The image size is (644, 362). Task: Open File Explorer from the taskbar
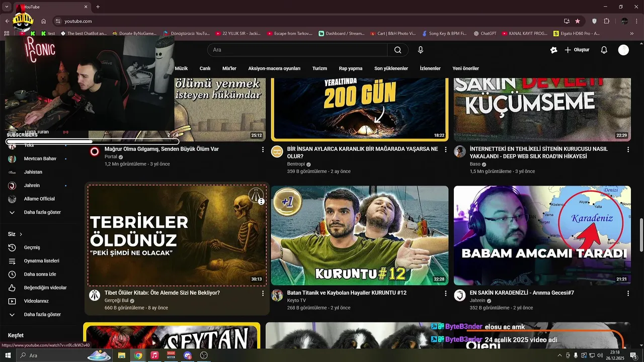[121, 355]
